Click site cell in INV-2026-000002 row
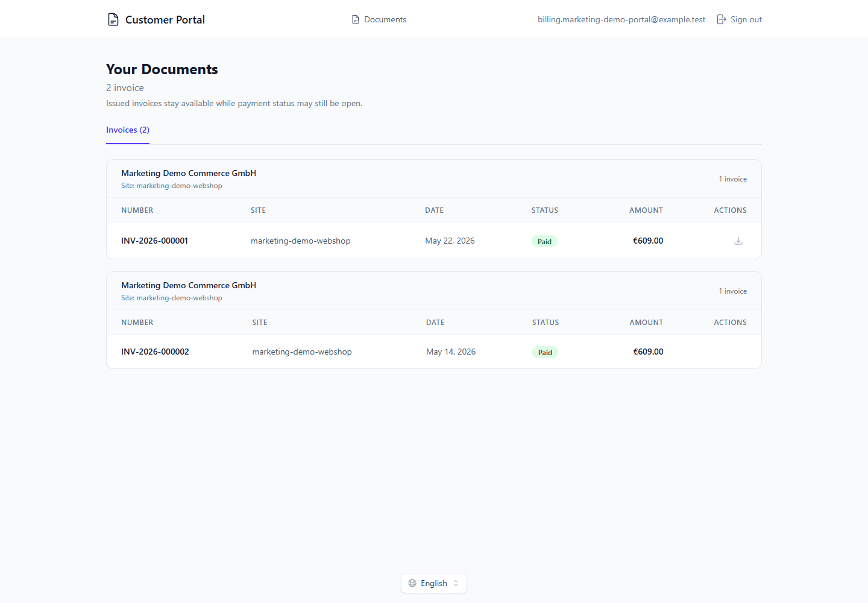The image size is (868, 603). (302, 352)
